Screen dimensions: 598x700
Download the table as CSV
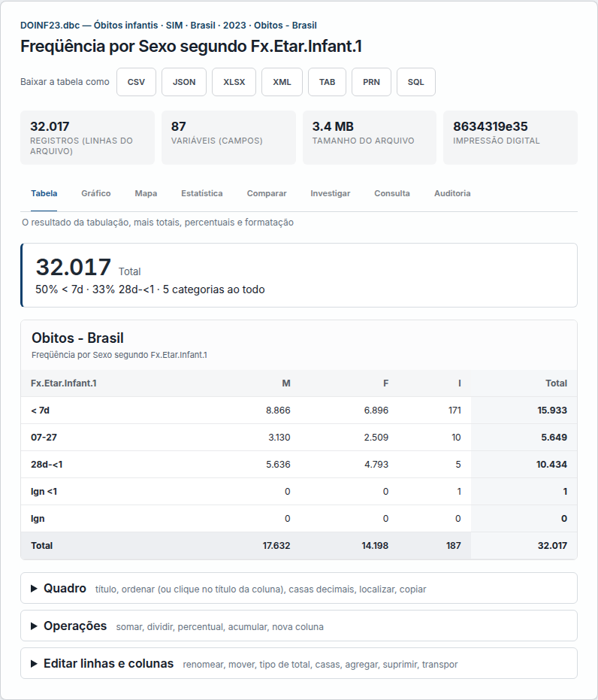click(136, 82)
